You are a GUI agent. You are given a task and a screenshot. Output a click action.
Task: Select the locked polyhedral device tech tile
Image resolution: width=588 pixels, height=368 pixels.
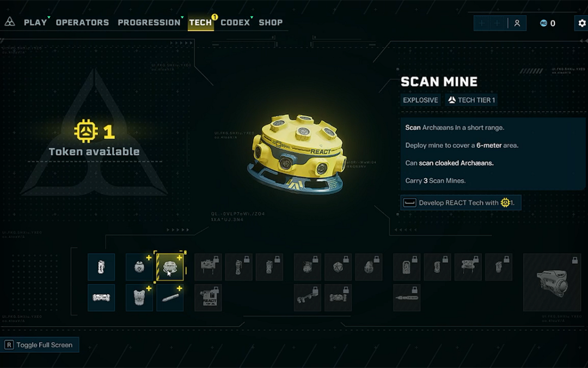(x=338, y=267)
